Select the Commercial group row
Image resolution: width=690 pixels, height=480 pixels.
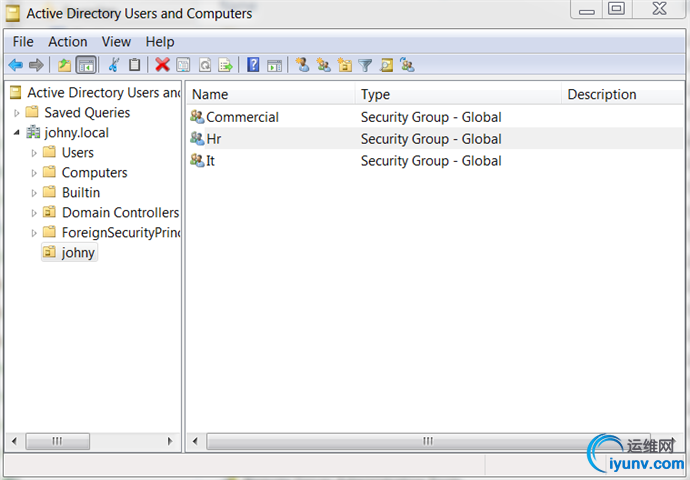435,117
